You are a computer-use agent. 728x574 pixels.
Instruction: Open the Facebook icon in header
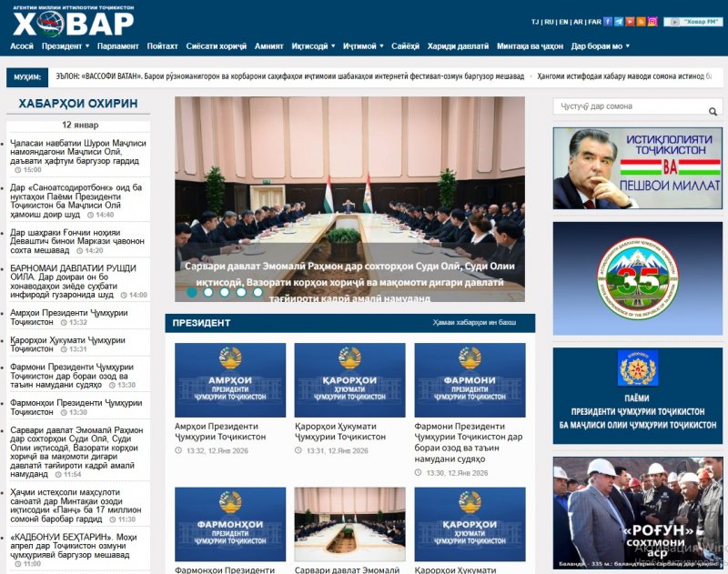(608, 21)
